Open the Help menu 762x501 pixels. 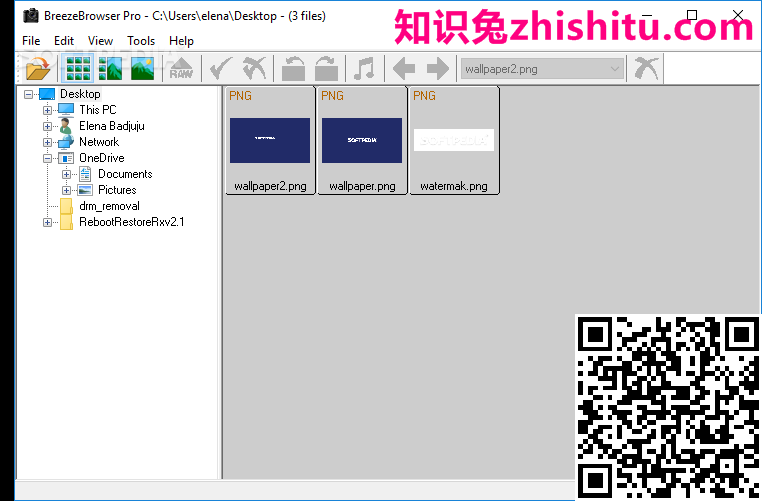[181, 41]
